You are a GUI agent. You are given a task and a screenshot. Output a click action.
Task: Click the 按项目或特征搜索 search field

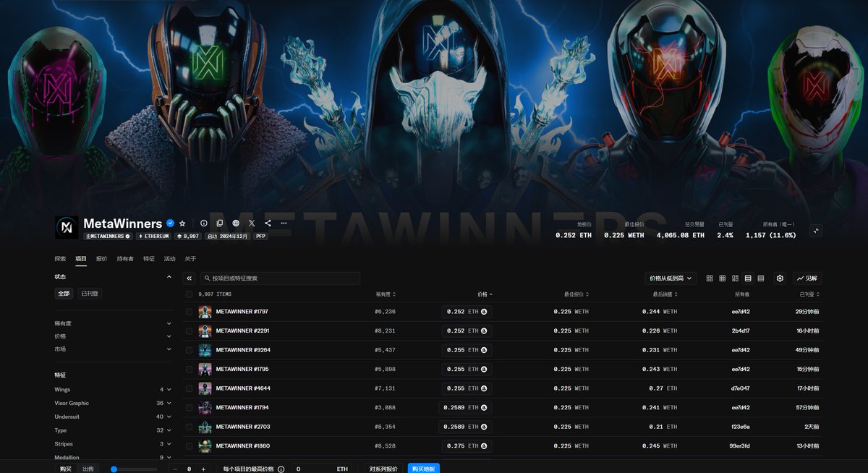(280, 278)
